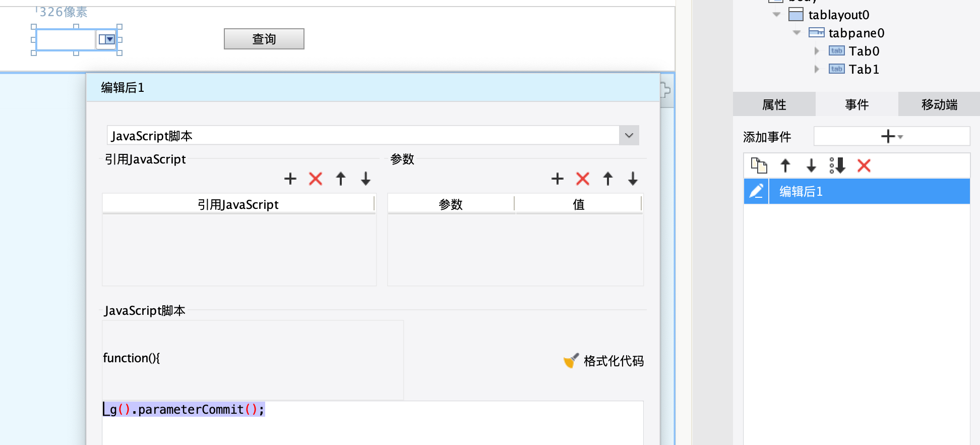Switch to the 事件 tab
The height and width of the screenshot is (445, 980).
point(857,104)
